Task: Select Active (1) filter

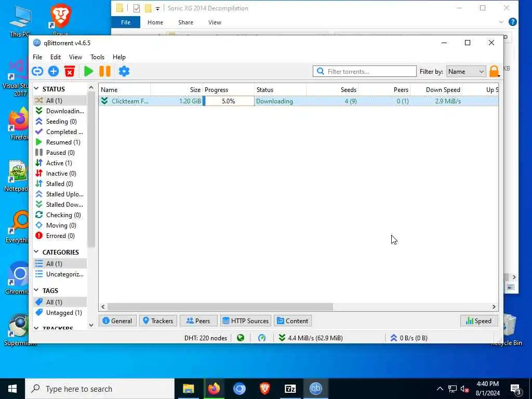Action: 60,163
